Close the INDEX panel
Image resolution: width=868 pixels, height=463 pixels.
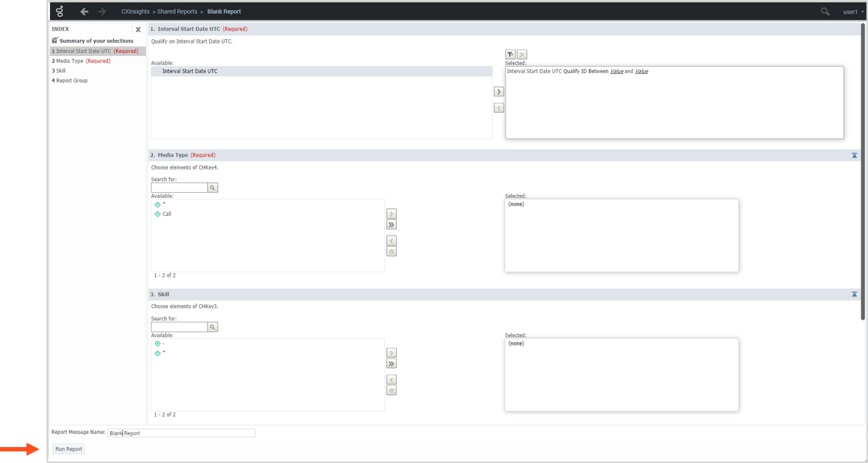click(138, 30)
